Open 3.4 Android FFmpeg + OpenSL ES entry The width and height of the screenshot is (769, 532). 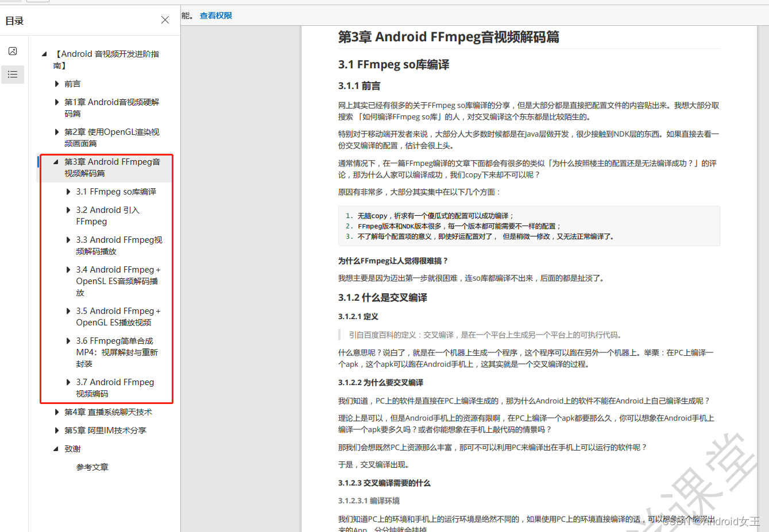pos(118,281)
